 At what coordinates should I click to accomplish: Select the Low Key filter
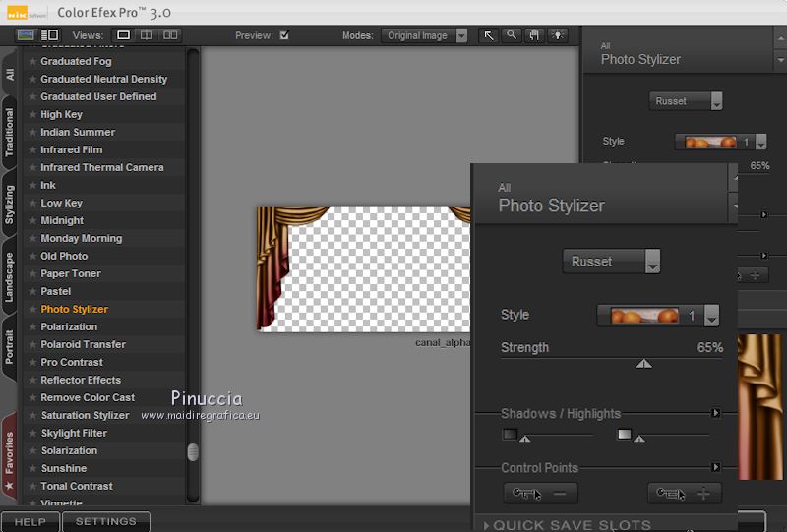(x=61, y=203)
